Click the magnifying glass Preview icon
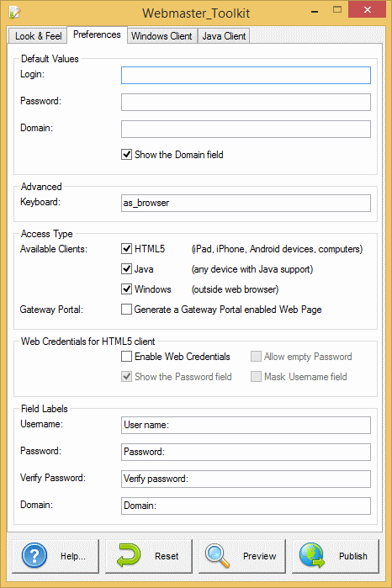 point(218,556)
